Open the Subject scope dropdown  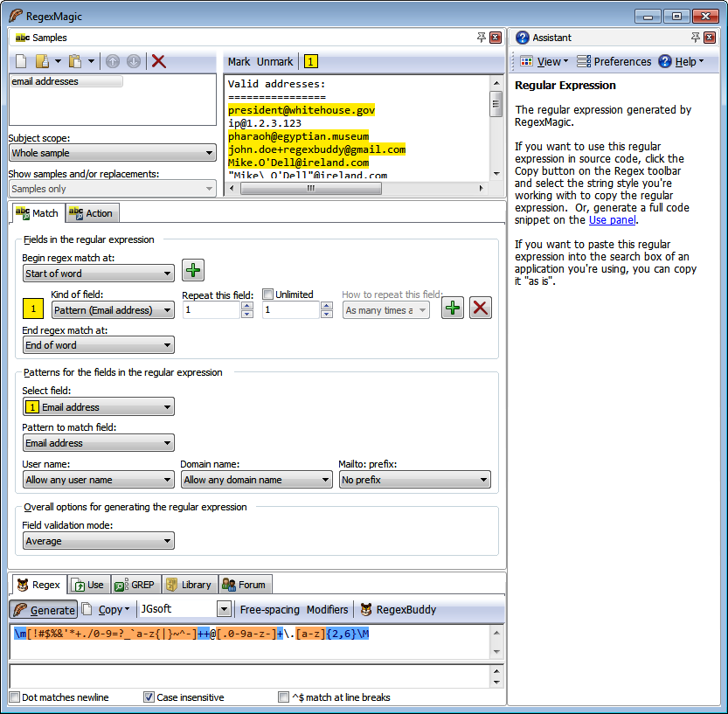[113, 153]
